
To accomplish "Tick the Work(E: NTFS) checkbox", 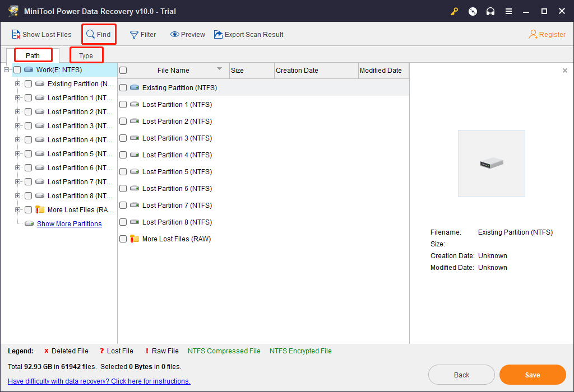I will click(x=17, y=69).
